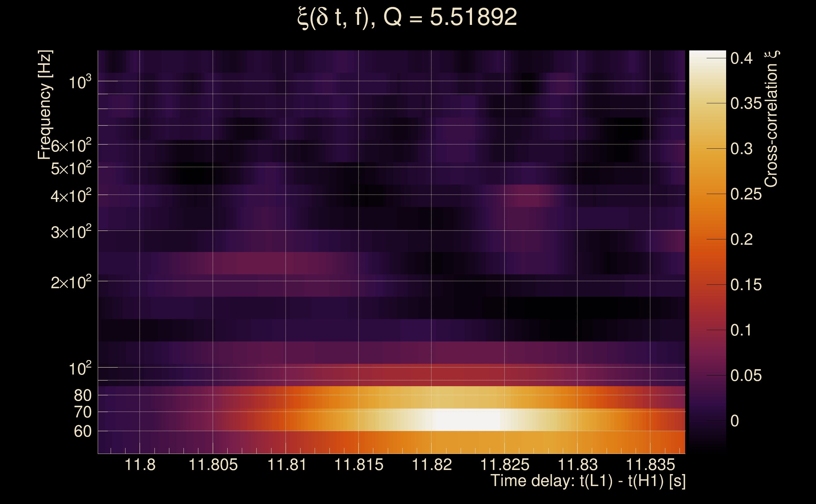
Task: Click the 11.805 x-axis tick label
Action: (x=213, y=465)
